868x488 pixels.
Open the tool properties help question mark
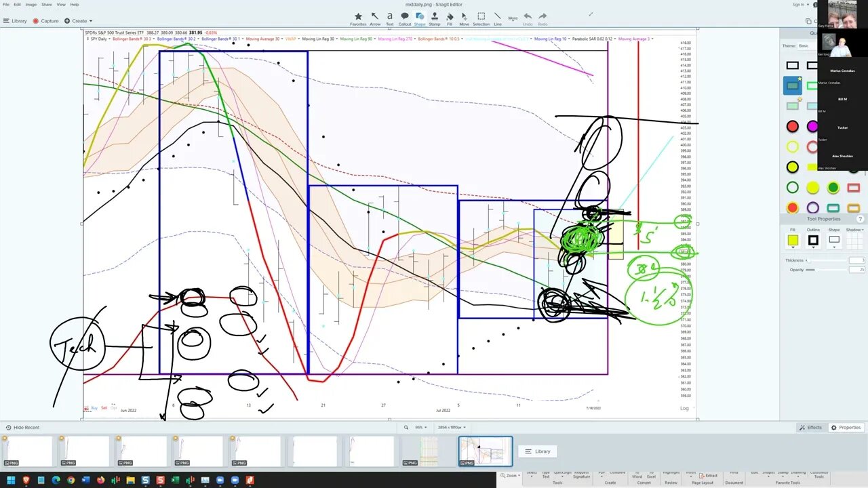(861, 219)
